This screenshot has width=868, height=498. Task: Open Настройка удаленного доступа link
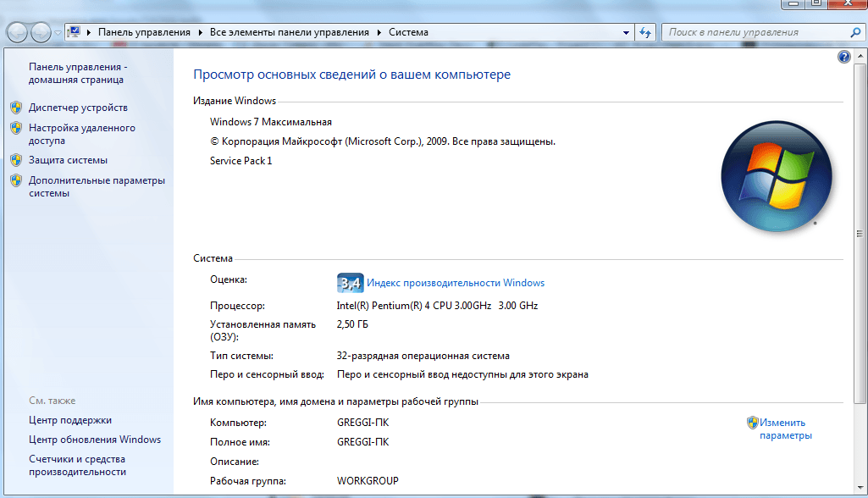tap(82, 134)
